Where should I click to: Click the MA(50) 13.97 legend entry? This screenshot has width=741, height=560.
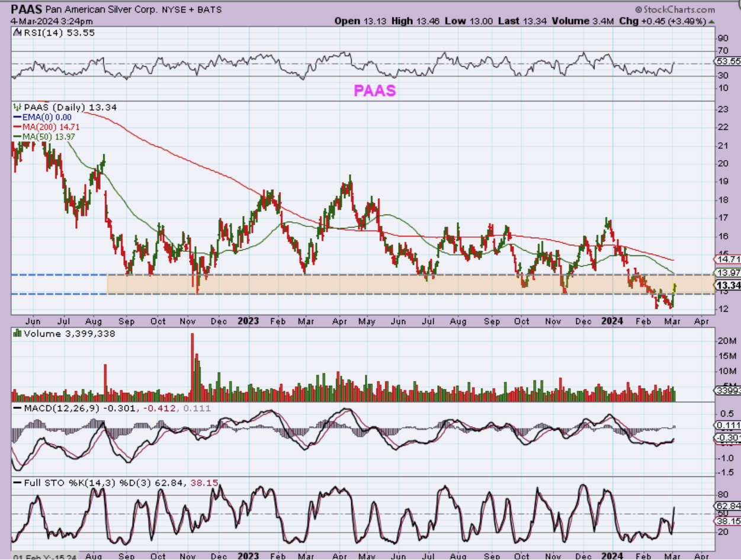[x=44, y=136]
